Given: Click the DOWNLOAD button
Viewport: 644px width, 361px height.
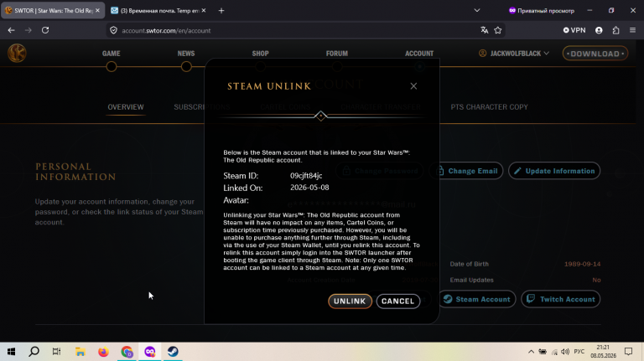Looking at the screenshot, I should pyautogui.click(x=595, y=54).
